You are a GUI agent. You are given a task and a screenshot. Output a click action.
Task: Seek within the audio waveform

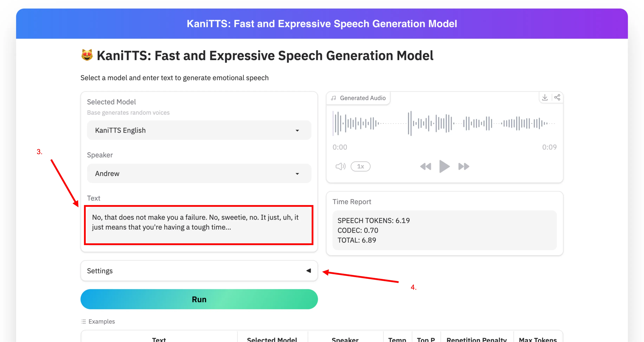[444, 123]
